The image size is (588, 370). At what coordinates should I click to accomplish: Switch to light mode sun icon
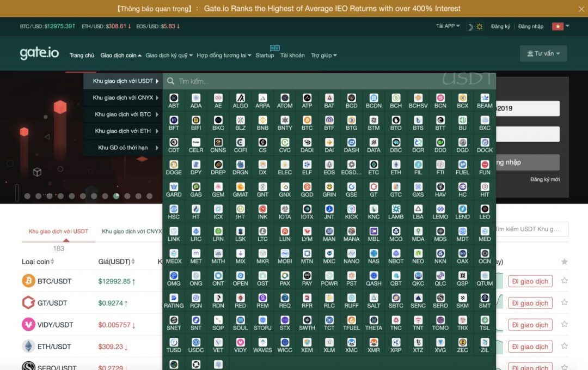479,27
